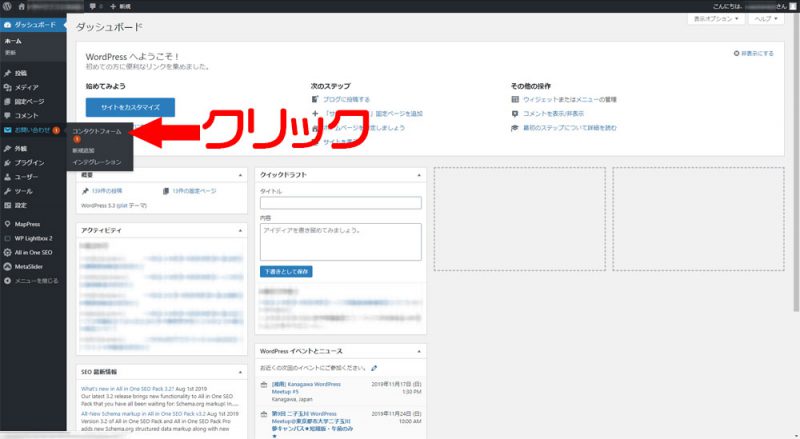This screenshot has width=800, height=439.
Task: Open 最初のステップについて詳細を読む link
Action: coord(570,128)
